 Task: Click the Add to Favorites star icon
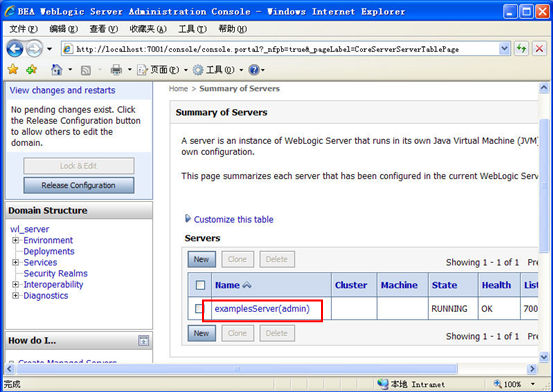pyautogui.click(x=31, y=70)
